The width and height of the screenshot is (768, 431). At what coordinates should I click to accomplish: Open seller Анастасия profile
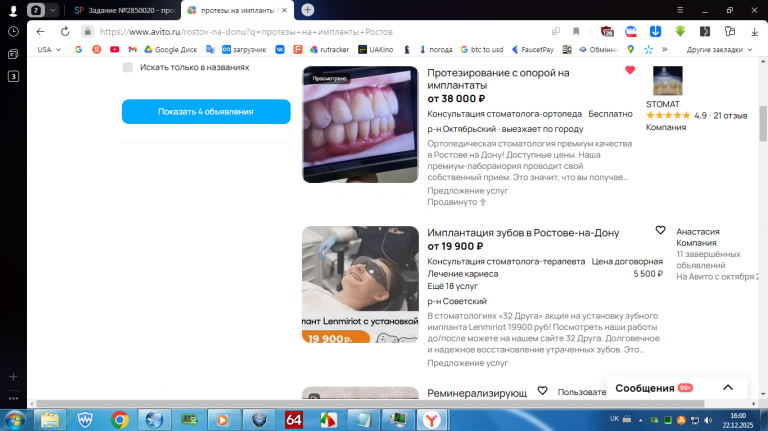[698, 232]
